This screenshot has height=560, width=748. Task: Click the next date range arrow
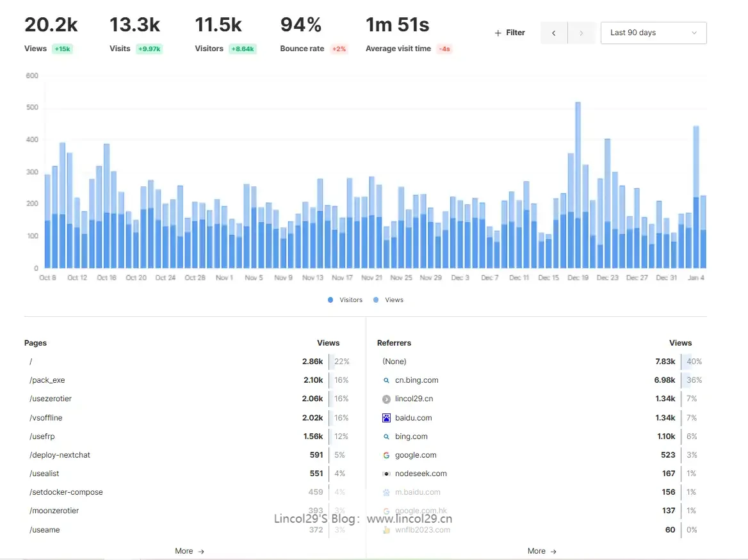coord(581,33)
